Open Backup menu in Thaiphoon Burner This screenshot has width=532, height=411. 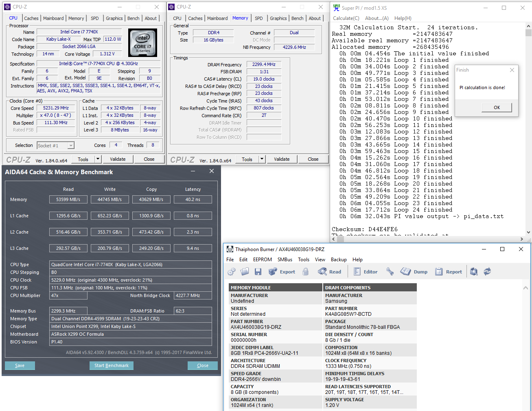coord(339,260)
